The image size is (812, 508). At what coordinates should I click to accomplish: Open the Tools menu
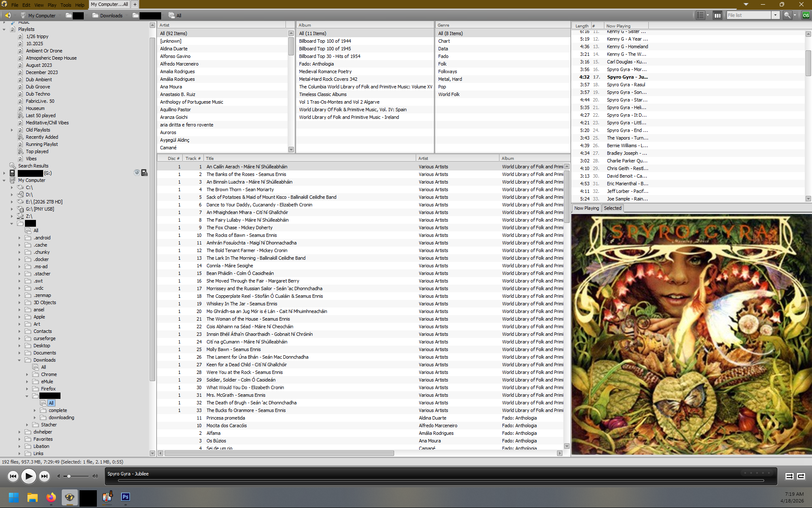[x=66, y=5]
